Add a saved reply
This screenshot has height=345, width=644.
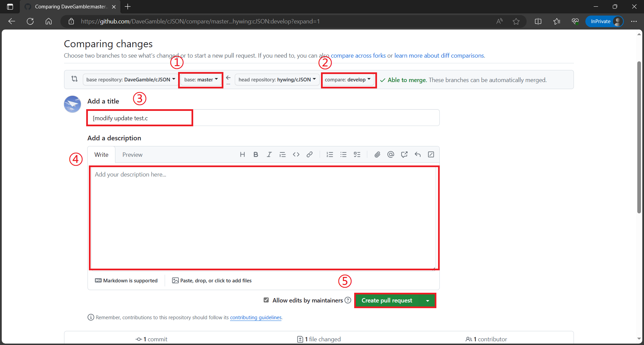(x=418, y=154)
